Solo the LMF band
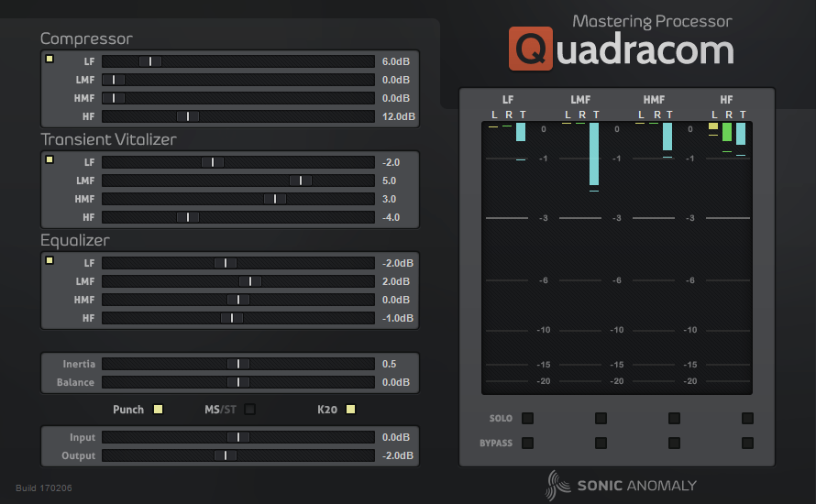The image size is (816, 504). coord(601,419)
